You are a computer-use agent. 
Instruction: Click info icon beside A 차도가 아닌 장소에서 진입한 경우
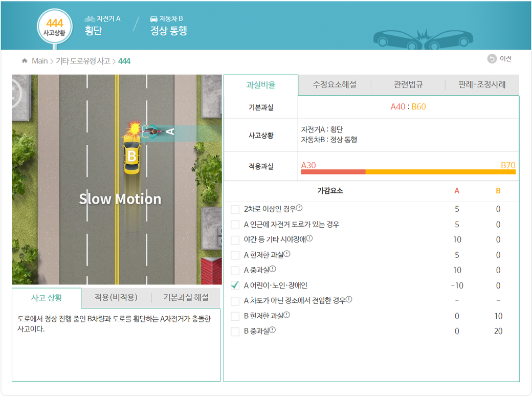(x=349, y=300)
